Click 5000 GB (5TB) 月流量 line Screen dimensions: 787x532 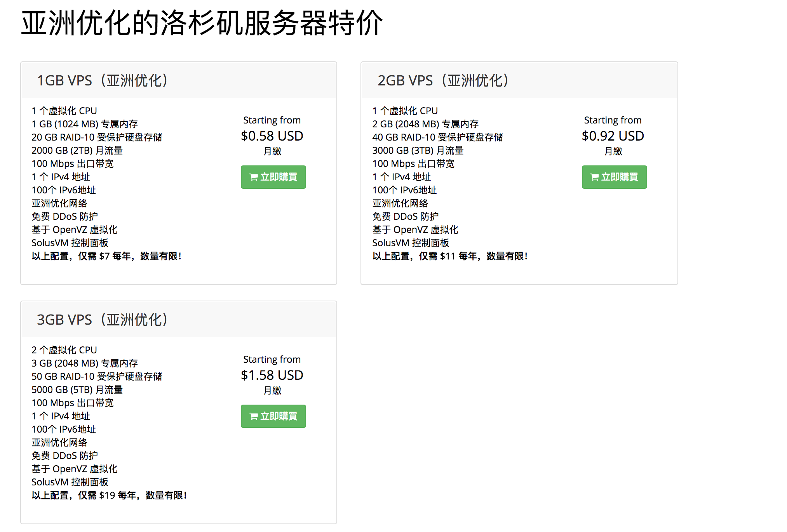pyautogui.click(x=77, y=390)
